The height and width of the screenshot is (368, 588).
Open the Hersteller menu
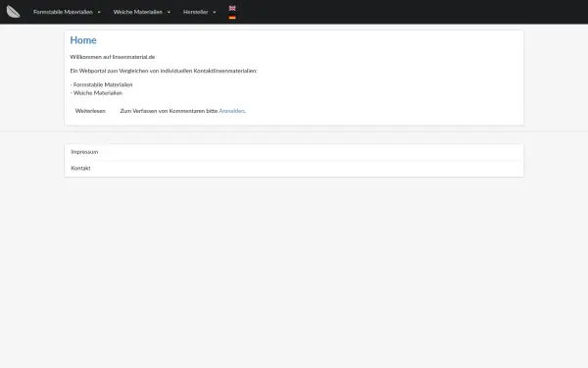[195, 12]
